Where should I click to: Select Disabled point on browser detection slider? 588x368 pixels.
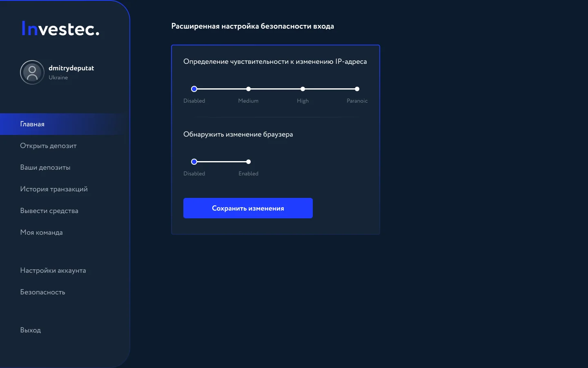194,162
